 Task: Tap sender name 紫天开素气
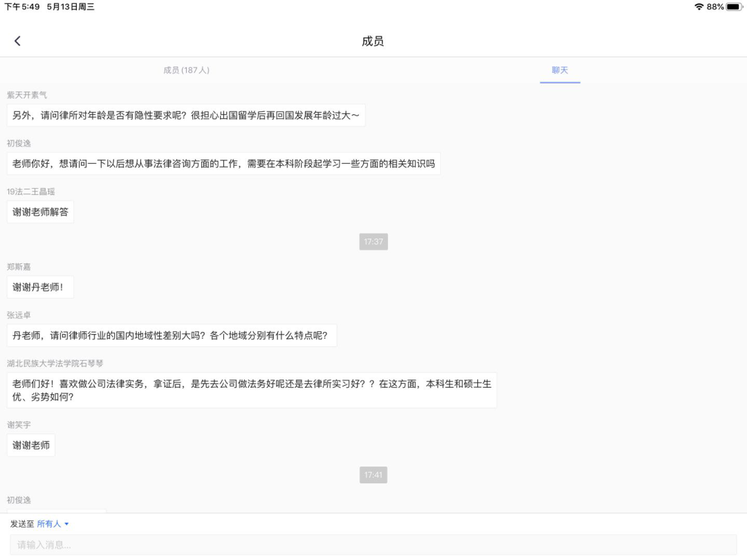coord(27,95)
